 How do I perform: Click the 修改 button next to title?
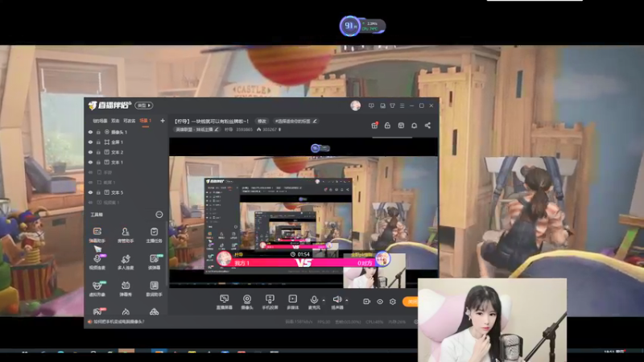pos(262,121)
